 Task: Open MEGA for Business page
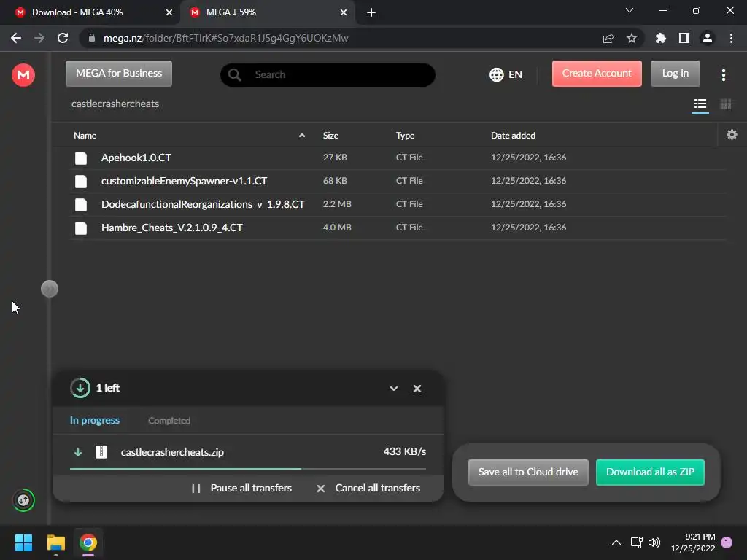(x=119, y=74)
